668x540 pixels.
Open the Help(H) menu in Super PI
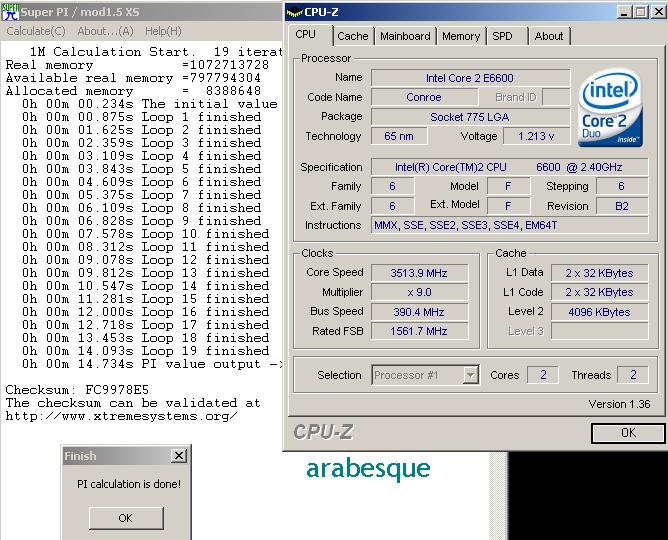point(163,31)
